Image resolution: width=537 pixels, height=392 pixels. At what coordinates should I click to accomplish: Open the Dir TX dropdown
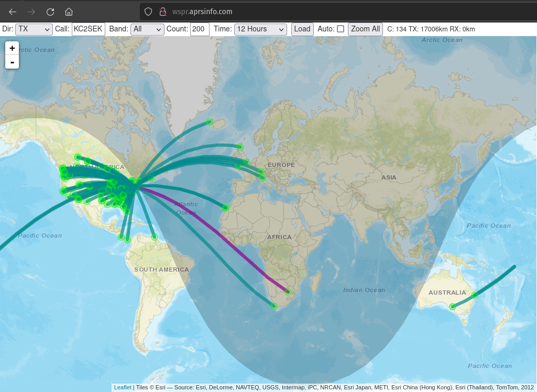point(34,29)
